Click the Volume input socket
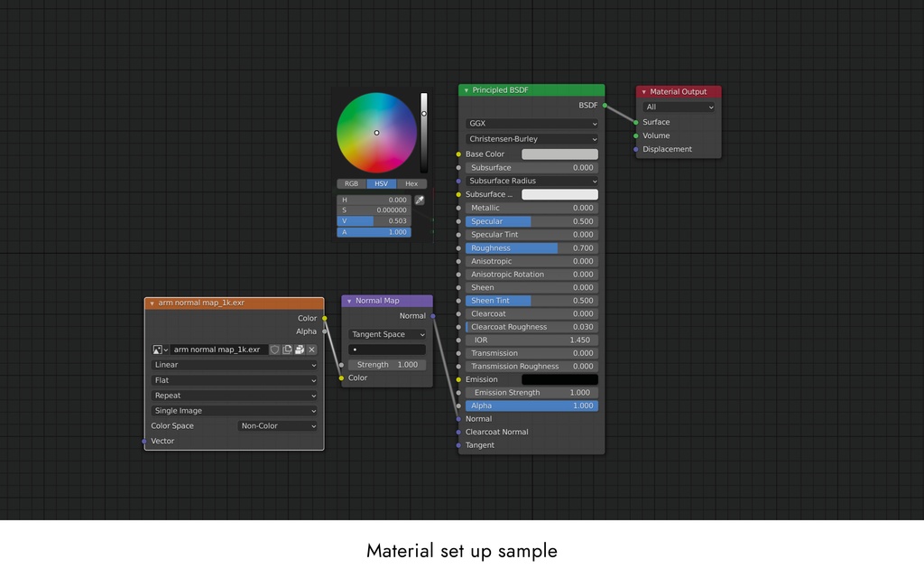This screenshot has height=578, width=924. pos(636,135)
